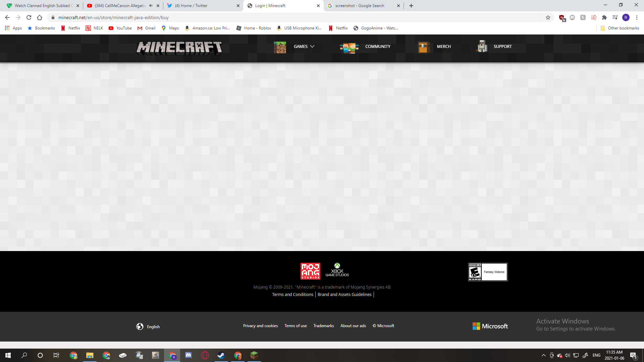This screenshot has width=644, height=362.
Task: Open Discord from the Windows taskbar
Action: 189,355
